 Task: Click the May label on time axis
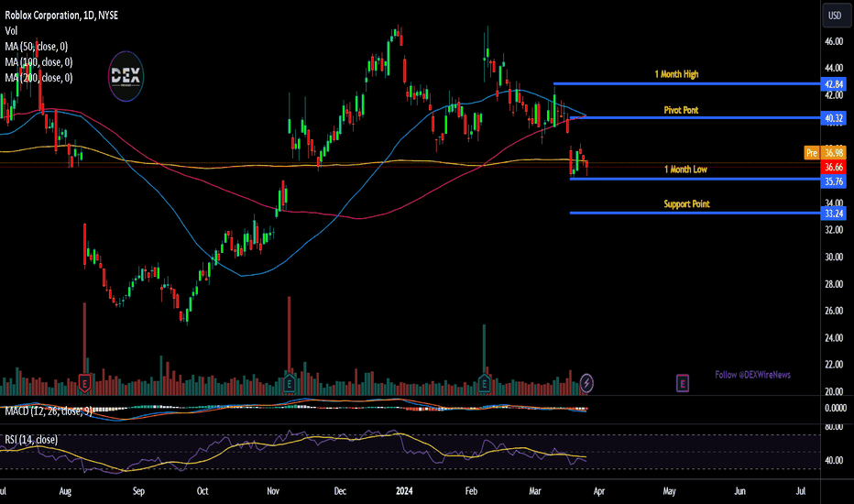(670, 491)
